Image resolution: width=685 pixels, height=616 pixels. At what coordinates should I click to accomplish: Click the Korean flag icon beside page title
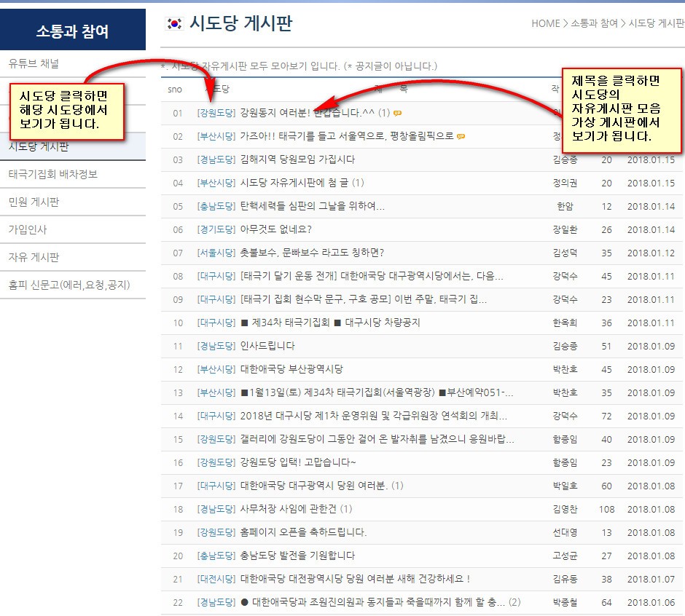[x=174, y=24]
